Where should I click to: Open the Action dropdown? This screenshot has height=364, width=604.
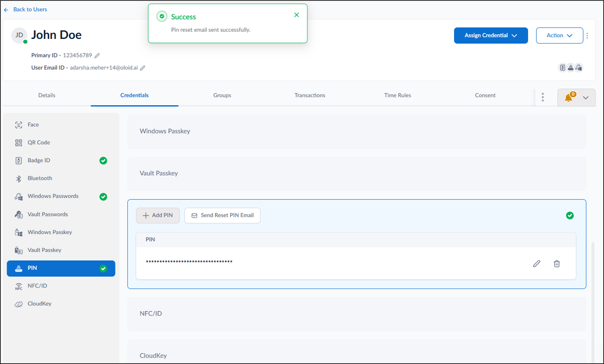pos(559,35)
